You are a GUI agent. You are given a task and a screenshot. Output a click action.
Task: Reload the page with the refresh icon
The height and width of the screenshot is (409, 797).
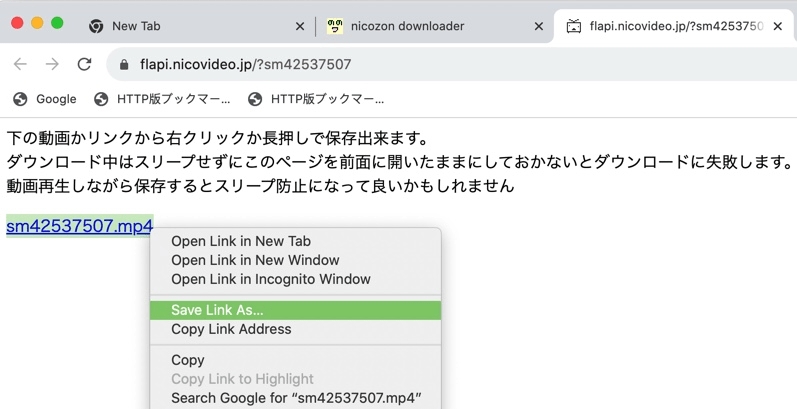click(84, 64)
